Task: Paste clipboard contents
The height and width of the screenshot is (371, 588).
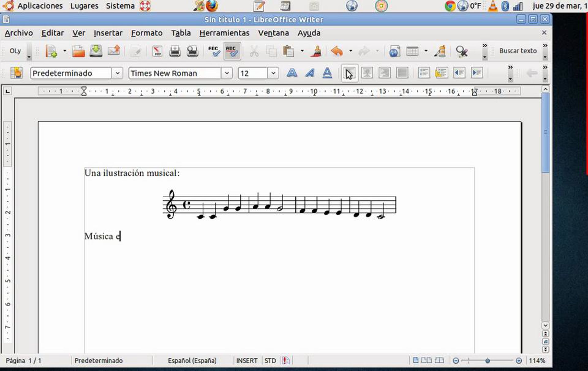Action: (x=288, y=51)
